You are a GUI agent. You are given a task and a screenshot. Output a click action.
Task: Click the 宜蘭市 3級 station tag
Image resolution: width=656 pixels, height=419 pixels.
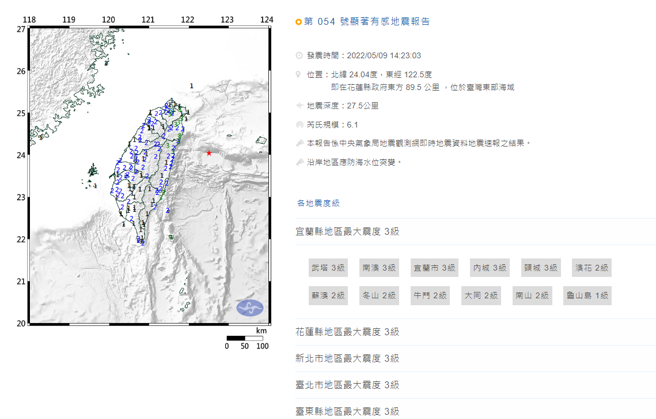433,268
